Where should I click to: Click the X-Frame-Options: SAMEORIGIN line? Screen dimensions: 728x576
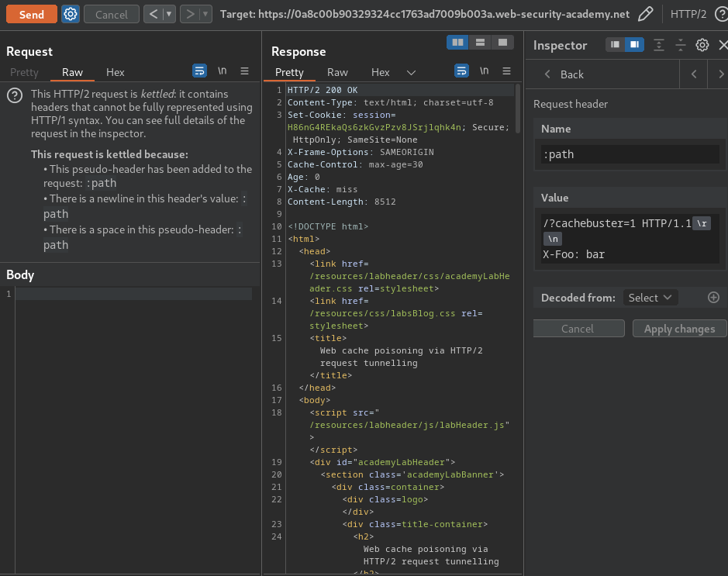[361, 152]
